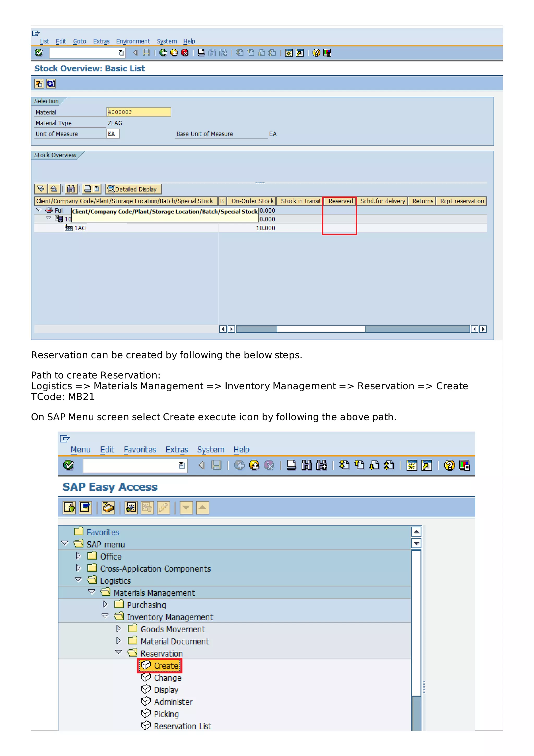Collapse the Materials Management folder
Screen dimensions: 534x756
pos(92,592)
